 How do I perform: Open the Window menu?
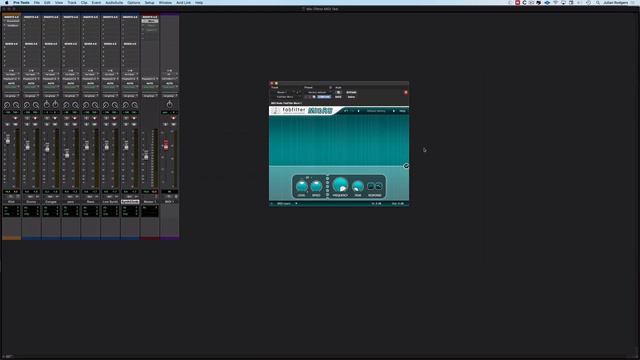point(165,2)
